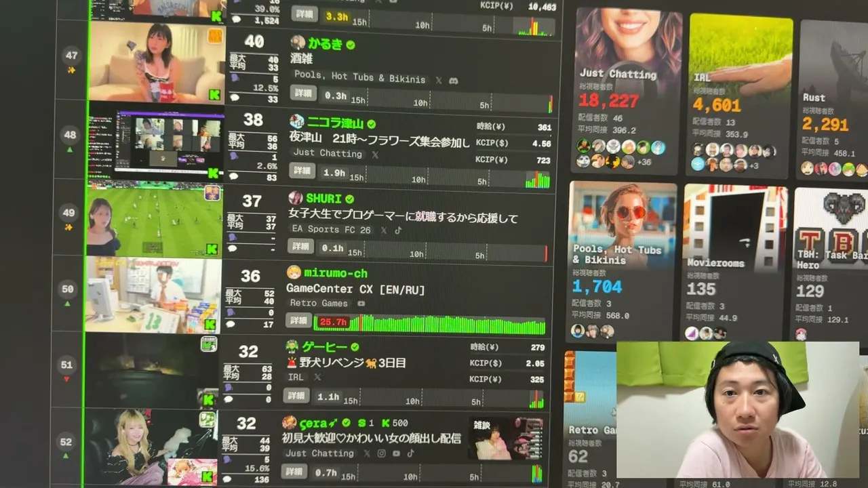Viewport: 868px width, 488px height.
Task: Click the verified badge beside ニコラ津山
Action: tap(372, 124)
